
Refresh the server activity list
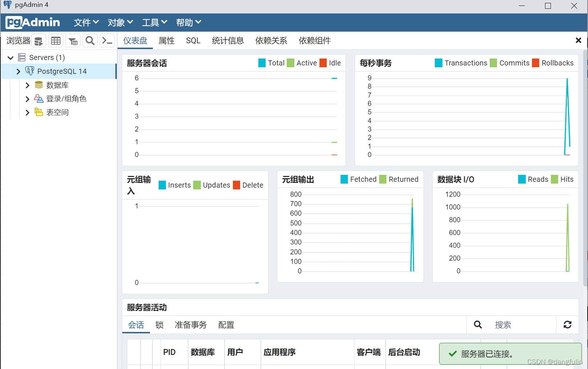(567, 325)
